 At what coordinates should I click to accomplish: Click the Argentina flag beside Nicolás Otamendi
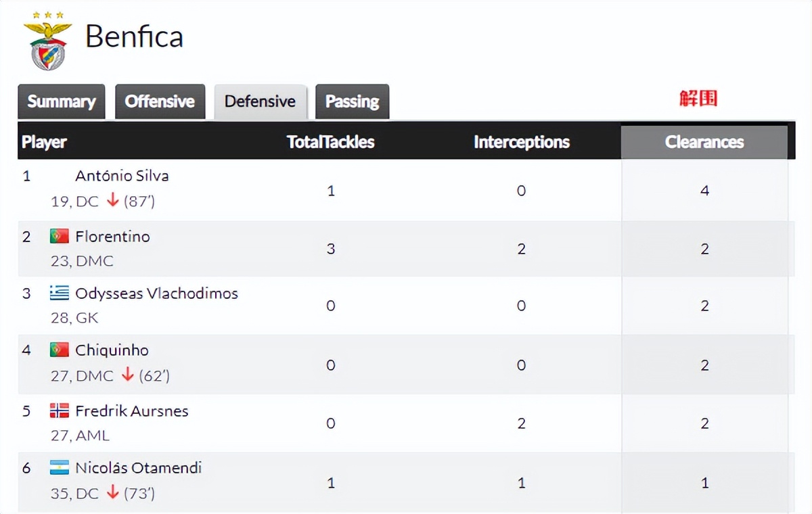(x=60, y=467)
